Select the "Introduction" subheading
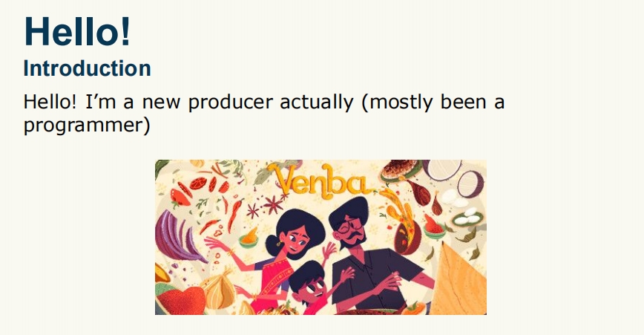 coord(87,68)
